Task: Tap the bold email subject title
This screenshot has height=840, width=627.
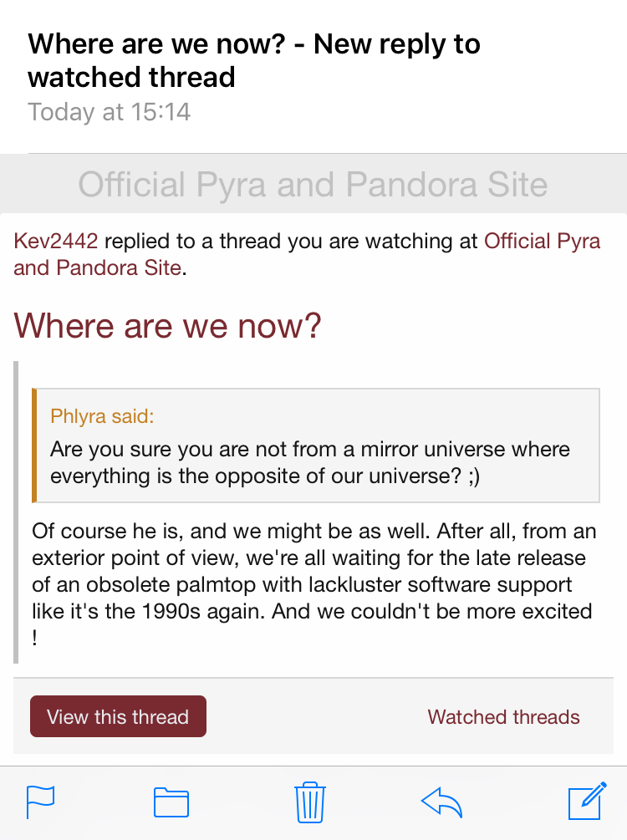Action: pos(253,60)
